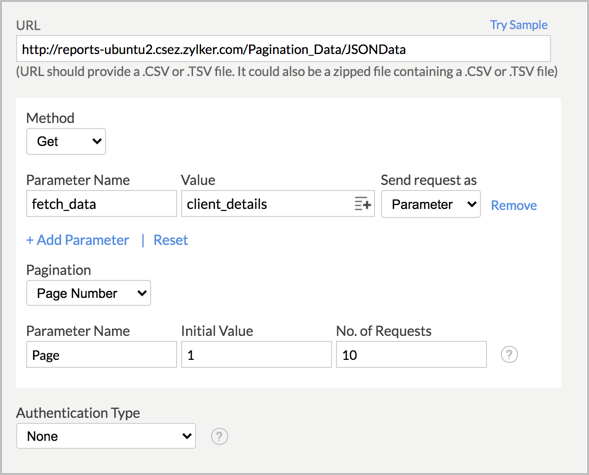Remove the fetch_data parameter row
The height and width of the screenshot is (475, 589).
[x=514, y=205]
